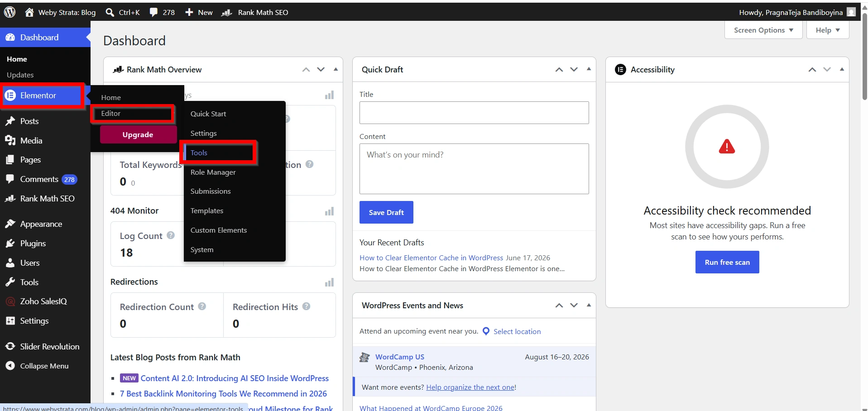Open Help organize the next one link
Viewport: 868px width, 411px height.
click(x=470, y=387)
